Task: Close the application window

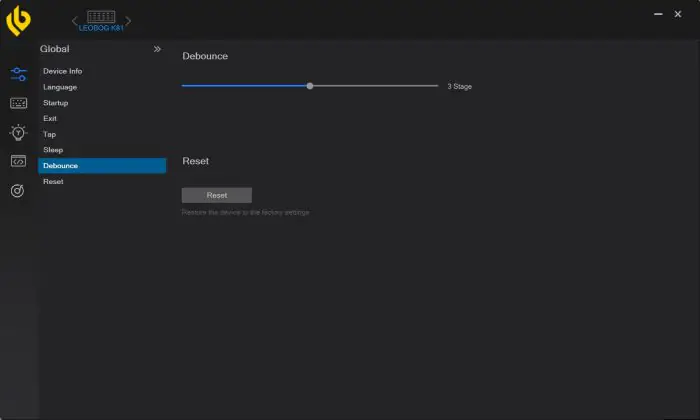Action: coord(678,14)
